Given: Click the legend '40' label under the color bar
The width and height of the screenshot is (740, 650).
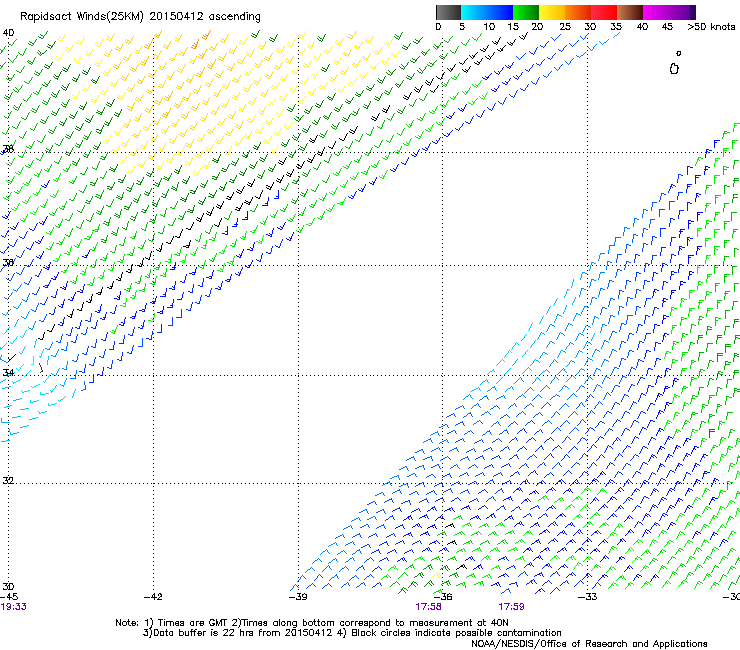Looking at the screenshot, I should tap(642, 27).
